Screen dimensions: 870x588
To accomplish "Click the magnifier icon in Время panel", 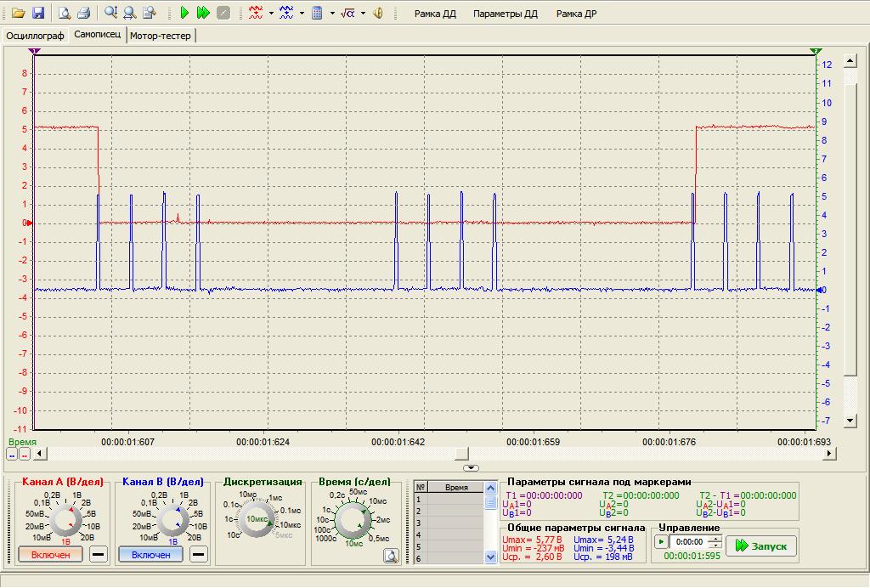I will click(391, 556).
